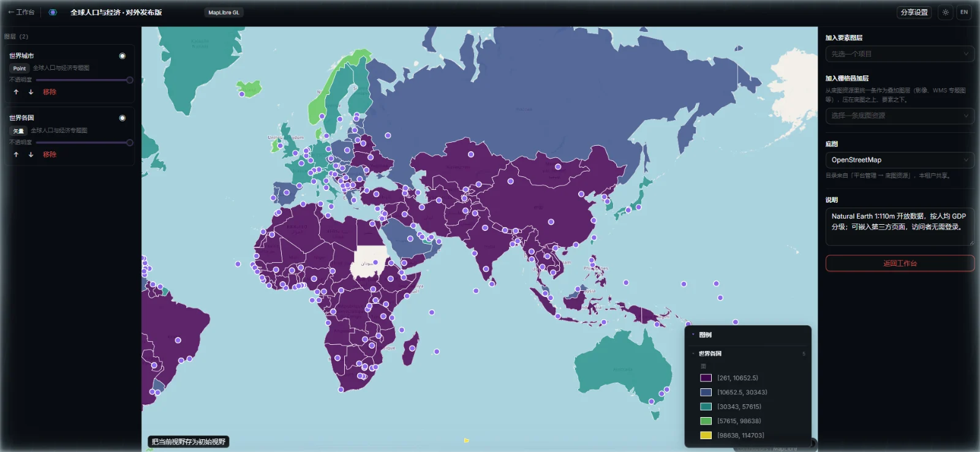Click the Madagascar polygon on the map
The height and width of the screenshot is (452, 980).
click(413, 348)
